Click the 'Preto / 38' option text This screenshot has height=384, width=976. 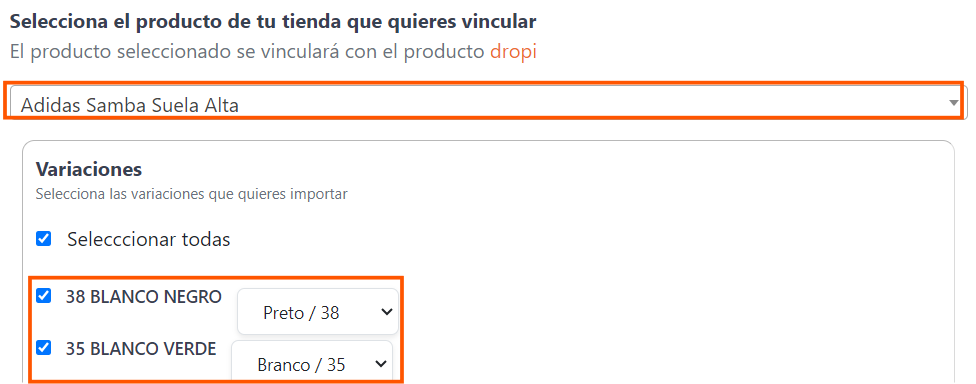point(301,312)
